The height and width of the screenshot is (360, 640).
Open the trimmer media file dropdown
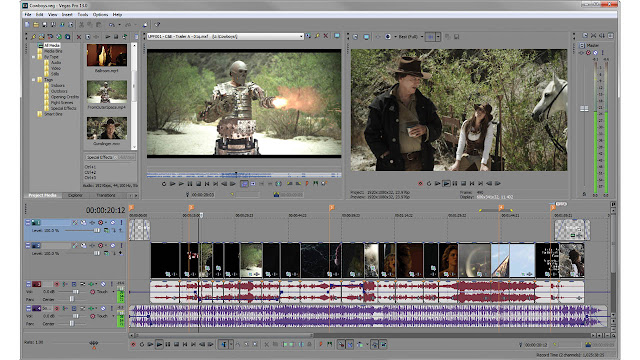(301, 36)
